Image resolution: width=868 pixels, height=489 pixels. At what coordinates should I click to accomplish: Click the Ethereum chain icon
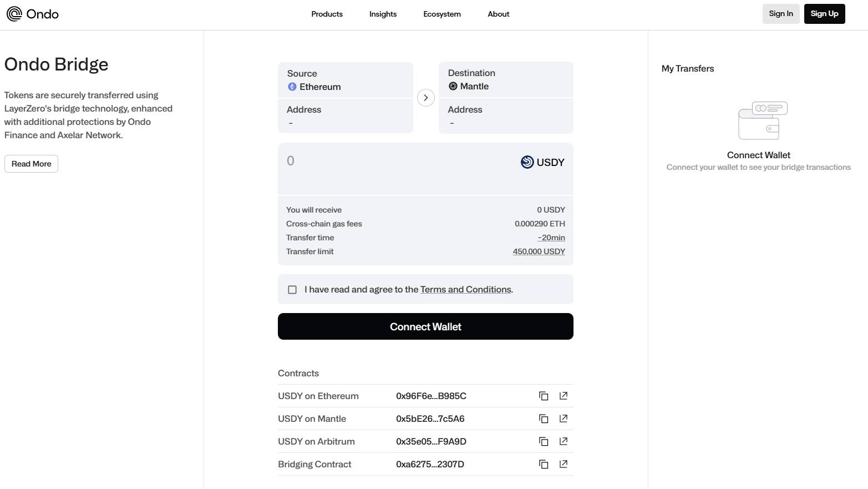[292, 87]
